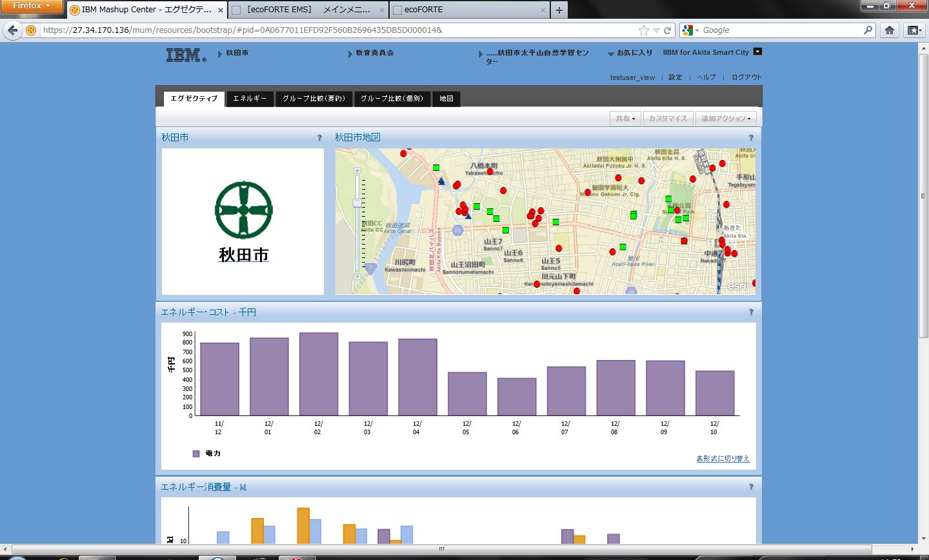Click the Google search magnifier icon
Image resolution: width=929 pixels, height=560 pixels.
[x=868, y=30]
